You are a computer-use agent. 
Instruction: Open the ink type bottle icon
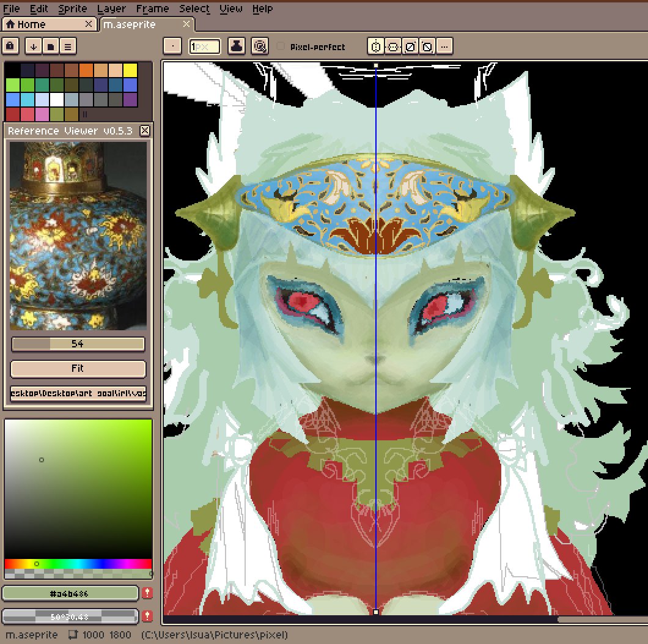click(x=236, y=46)
